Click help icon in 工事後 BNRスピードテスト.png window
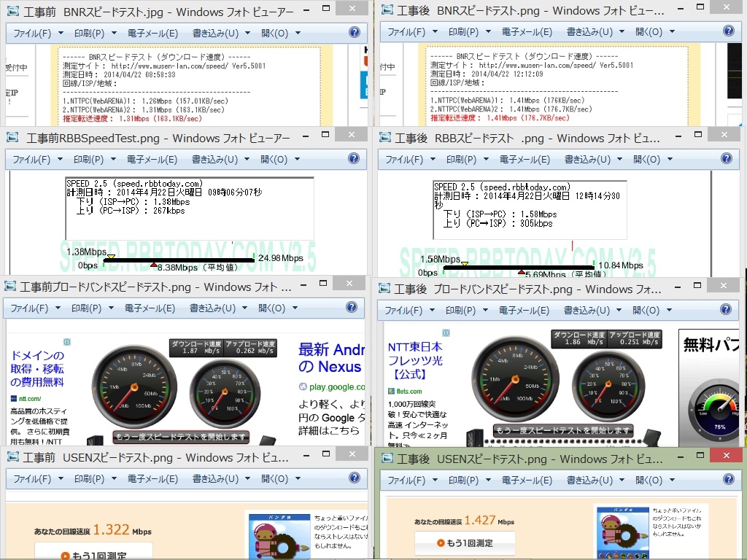747x560 pixels. 729,31
